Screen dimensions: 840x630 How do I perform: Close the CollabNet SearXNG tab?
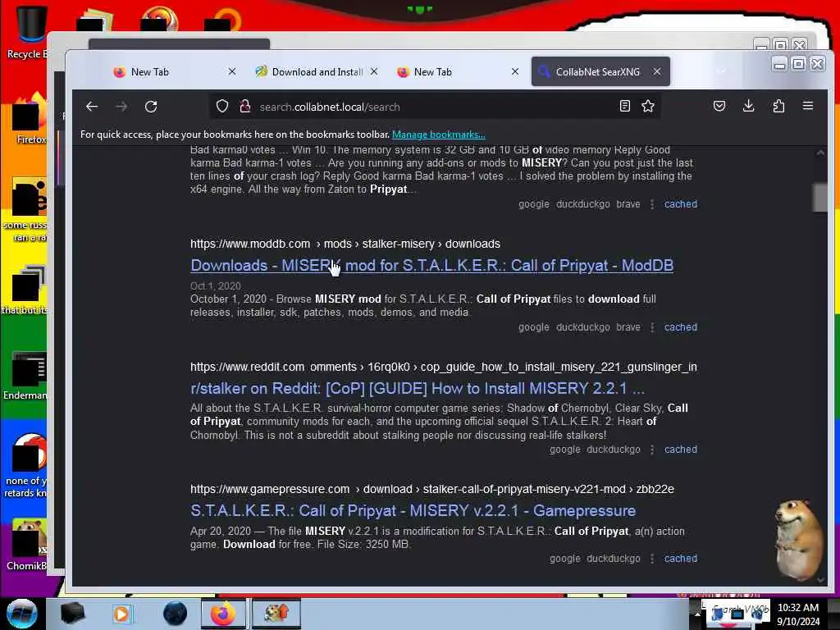click(x=657, y=71)
